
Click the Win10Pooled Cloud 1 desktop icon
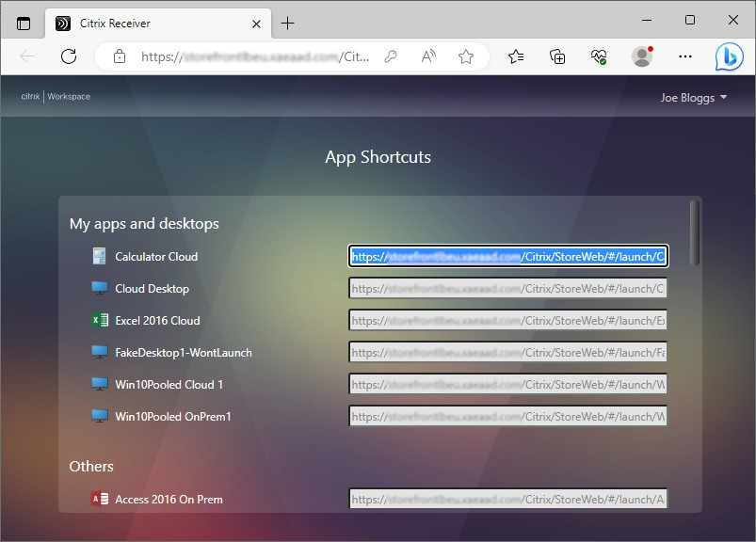pyautogui.click(x=98, y=384)
